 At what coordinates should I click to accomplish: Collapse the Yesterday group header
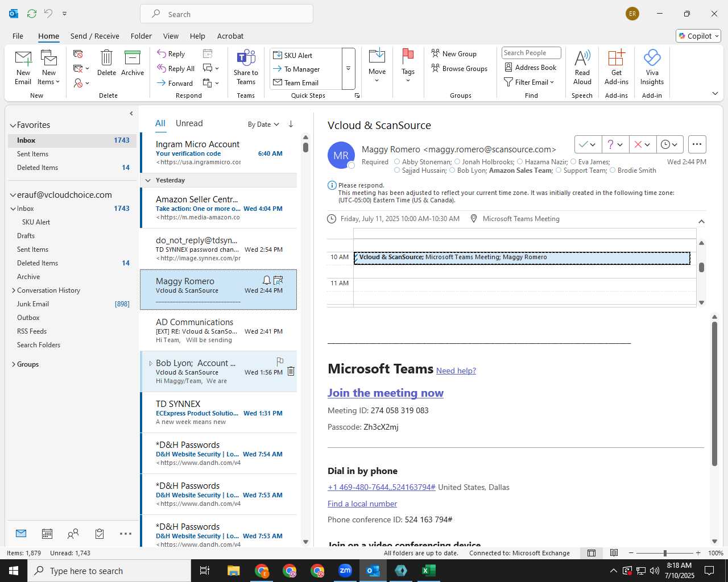[x=148, y=180]
